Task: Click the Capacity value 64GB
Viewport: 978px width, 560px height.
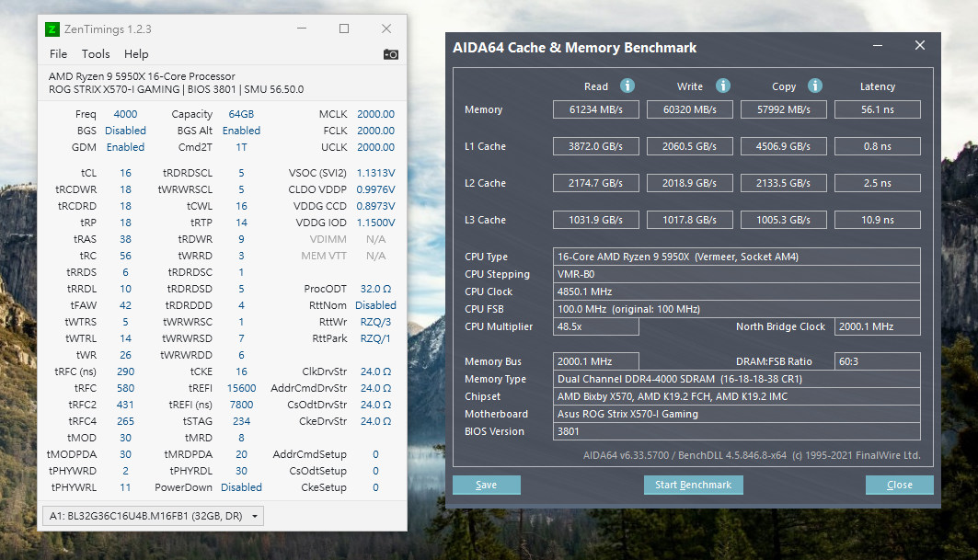Action: point(241,114)
